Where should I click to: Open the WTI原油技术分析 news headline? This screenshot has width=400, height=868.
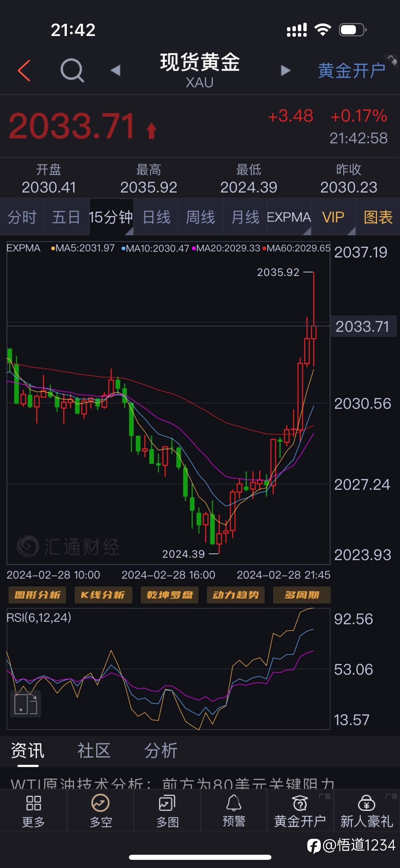tap(172, 783)
